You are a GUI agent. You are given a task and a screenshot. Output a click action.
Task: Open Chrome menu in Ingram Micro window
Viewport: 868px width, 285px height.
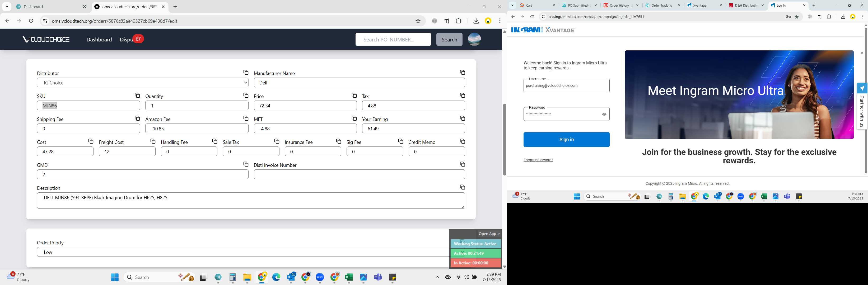tap(862, 16)
